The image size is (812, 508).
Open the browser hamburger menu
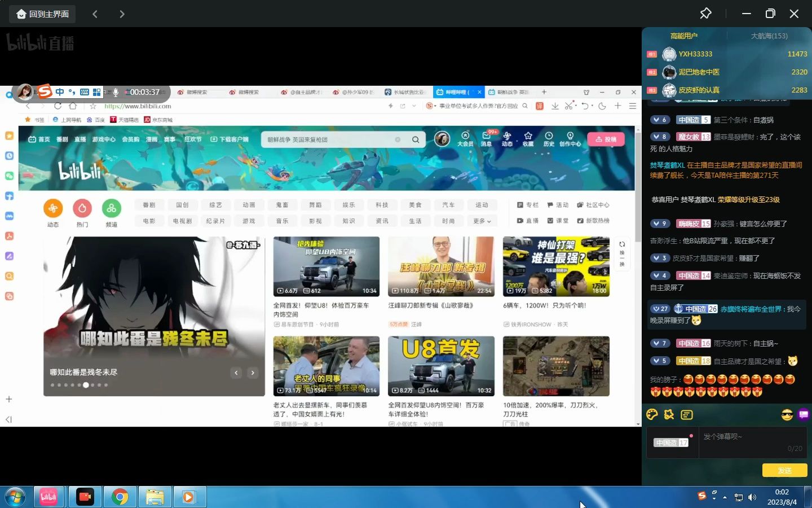pyautogui.click(x=633, y=106)
